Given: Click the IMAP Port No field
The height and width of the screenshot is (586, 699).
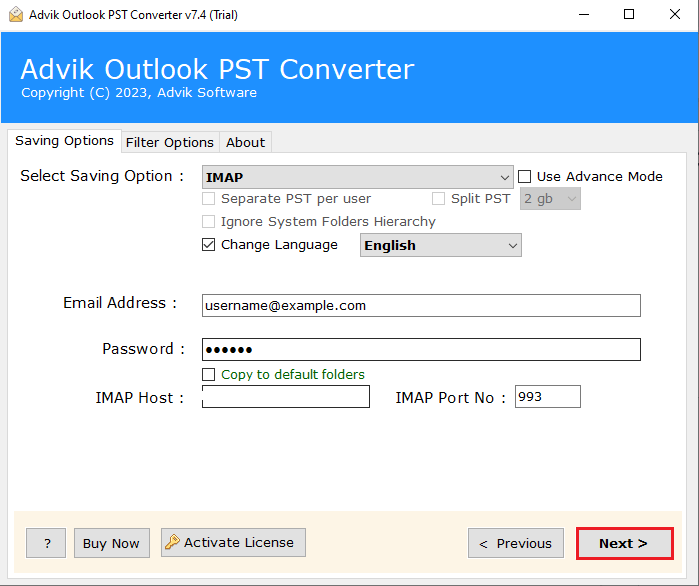Looking at the screenshot, I should [548, 397].
